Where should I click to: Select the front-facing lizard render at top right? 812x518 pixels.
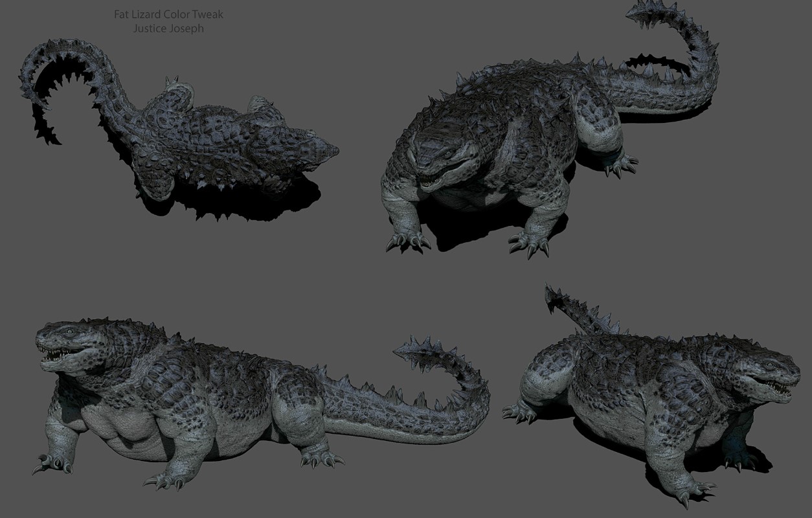[x=549, y=129]
